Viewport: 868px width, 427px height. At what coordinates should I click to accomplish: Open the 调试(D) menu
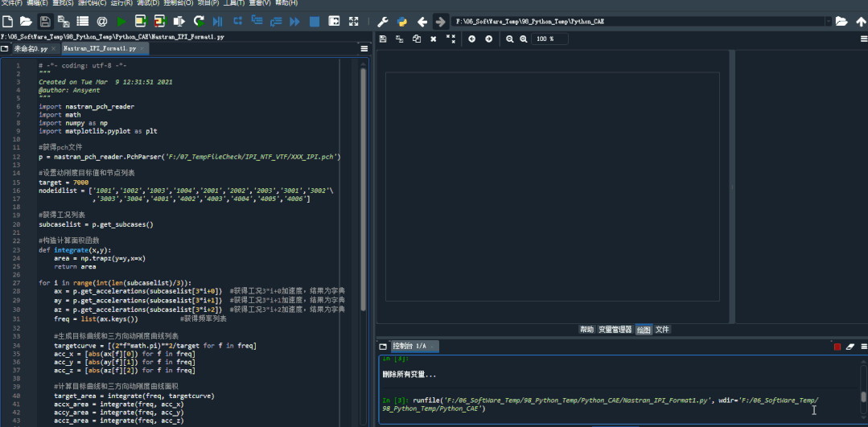148,2
